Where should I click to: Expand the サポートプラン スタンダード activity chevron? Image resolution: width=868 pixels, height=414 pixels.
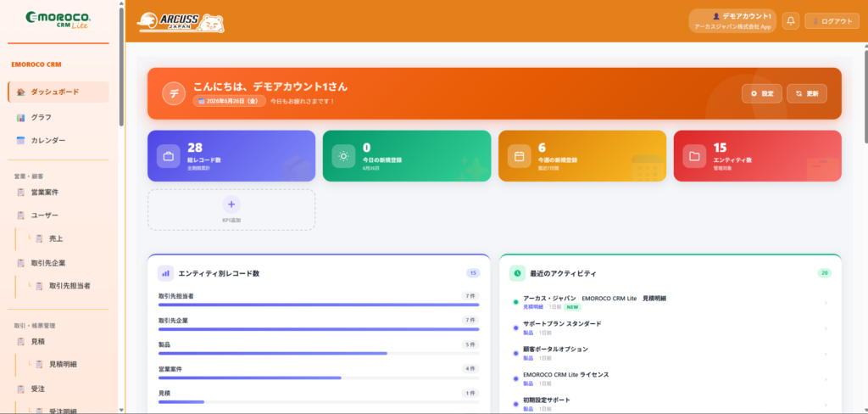[826, 328]
